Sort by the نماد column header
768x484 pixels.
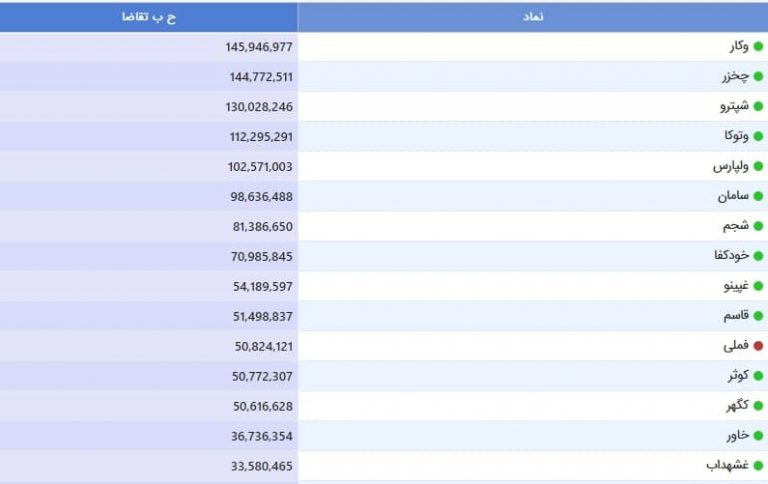point(533,17)
